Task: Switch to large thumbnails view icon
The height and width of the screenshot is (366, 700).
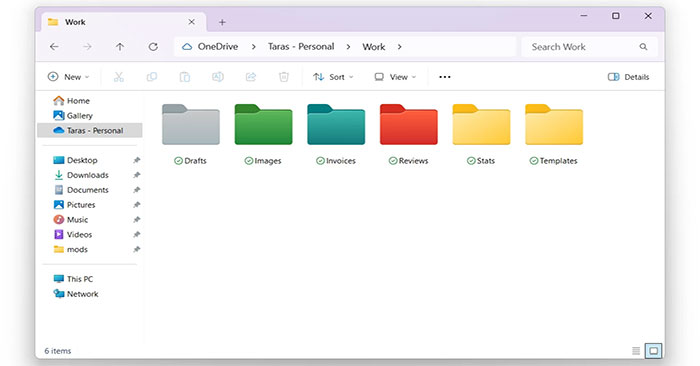Action: tap(654, 351)
